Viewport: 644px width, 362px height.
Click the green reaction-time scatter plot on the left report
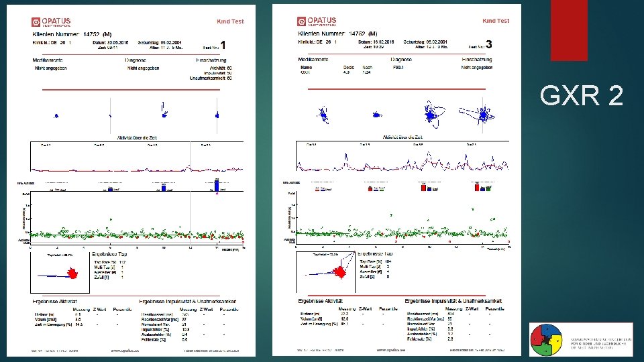tap(137, 217)
